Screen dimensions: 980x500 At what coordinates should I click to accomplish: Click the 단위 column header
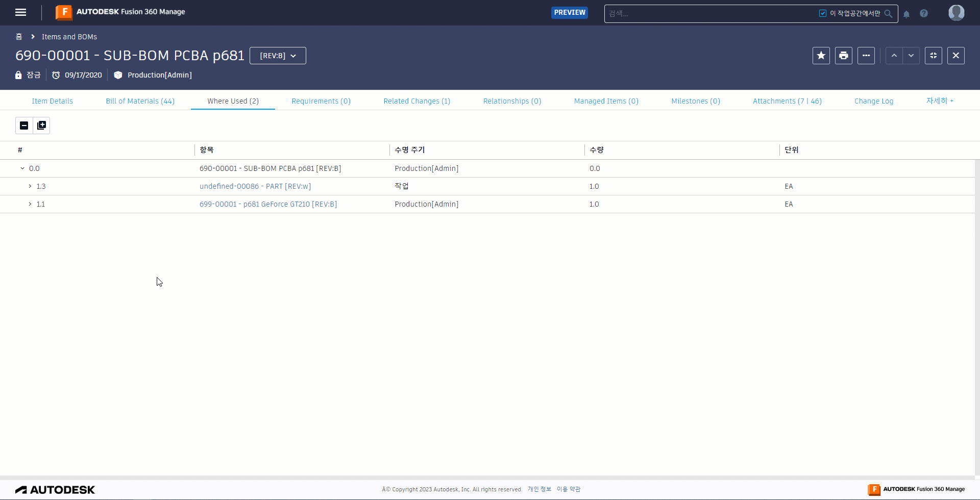792,150
